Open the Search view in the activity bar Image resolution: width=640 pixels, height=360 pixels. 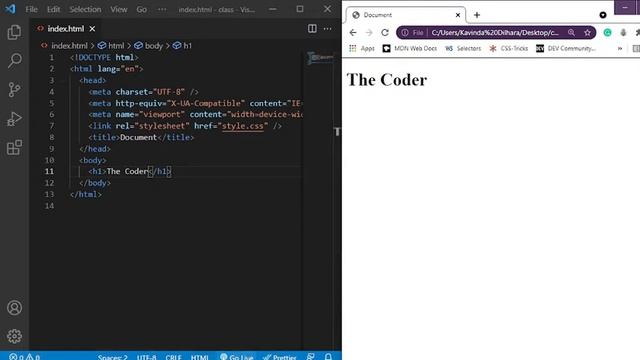[x=14, y=61]
